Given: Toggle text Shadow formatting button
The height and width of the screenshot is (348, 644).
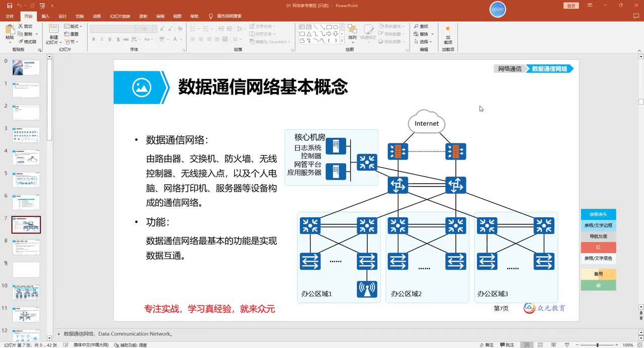Looking at the screenshot, I should (118, 39).
